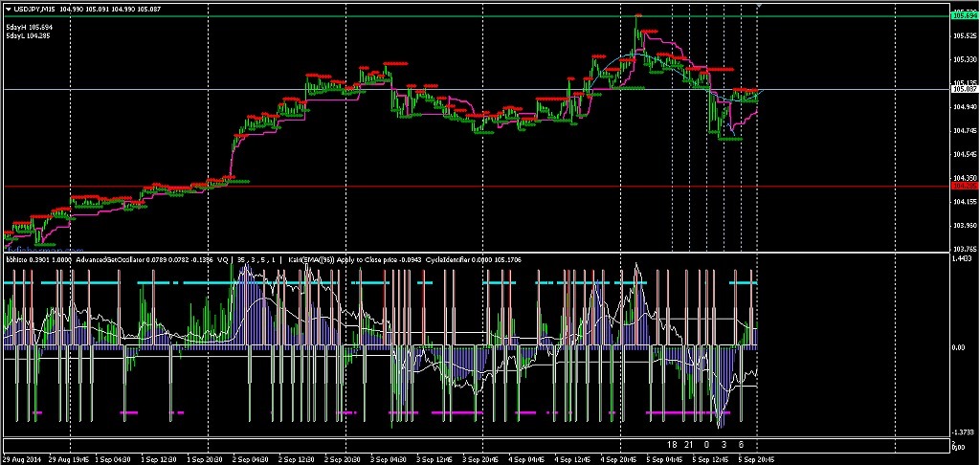The width and height of the screenshot is (980, 465).
Task: Click the chart shift triangle on the top edge
Action: [759, 5]
